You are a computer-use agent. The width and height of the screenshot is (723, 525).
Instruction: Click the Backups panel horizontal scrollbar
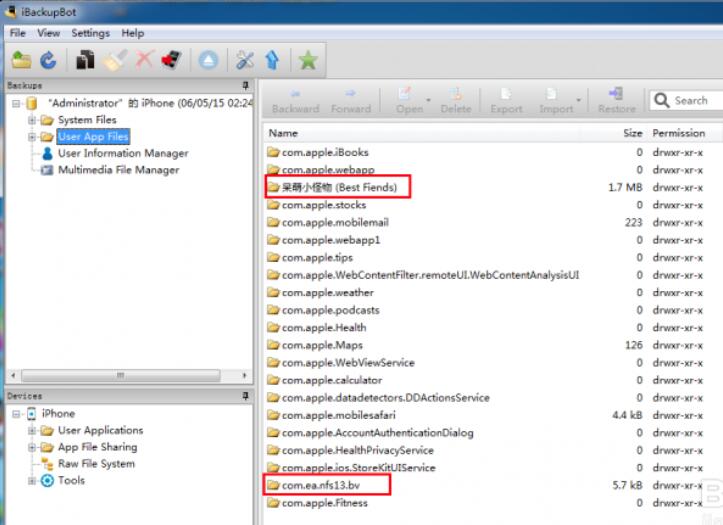point(120,376)
